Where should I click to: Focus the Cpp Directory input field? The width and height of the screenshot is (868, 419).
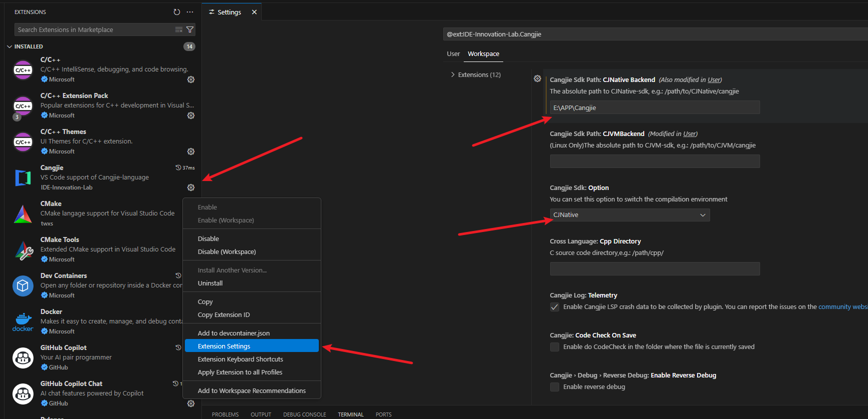pyautogui.click(x=655, y=268)
